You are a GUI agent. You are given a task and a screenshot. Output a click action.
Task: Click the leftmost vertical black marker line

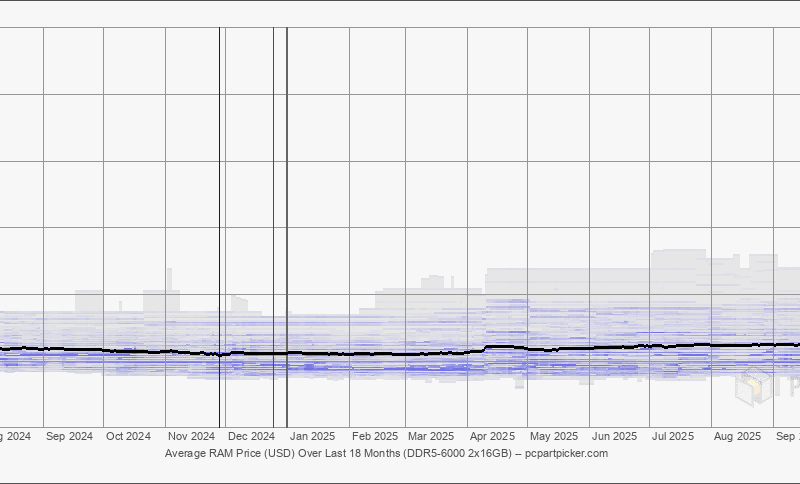tap(219, 200)
